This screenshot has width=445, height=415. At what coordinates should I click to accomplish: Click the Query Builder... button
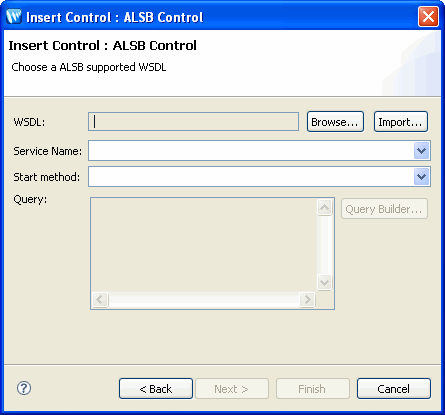[384, 209]
